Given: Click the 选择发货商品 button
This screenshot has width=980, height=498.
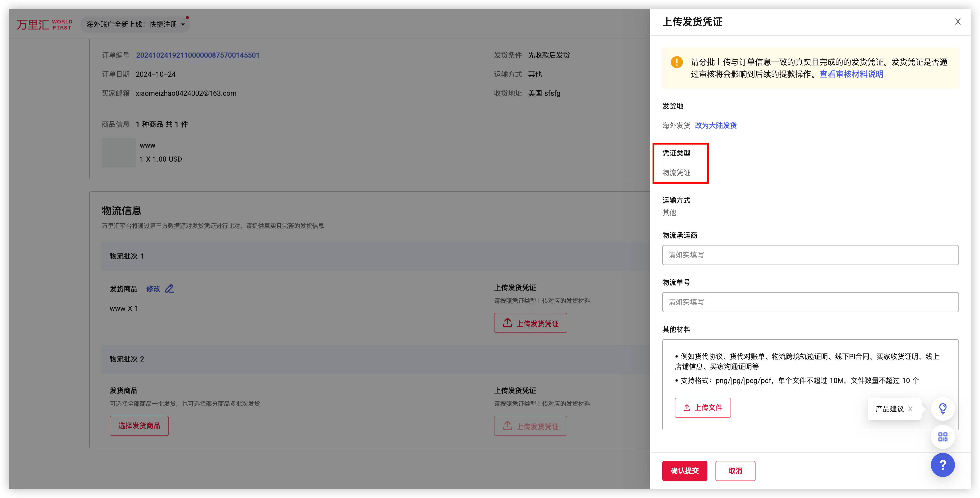Looking at the screenshot, I should coord(139,426).
